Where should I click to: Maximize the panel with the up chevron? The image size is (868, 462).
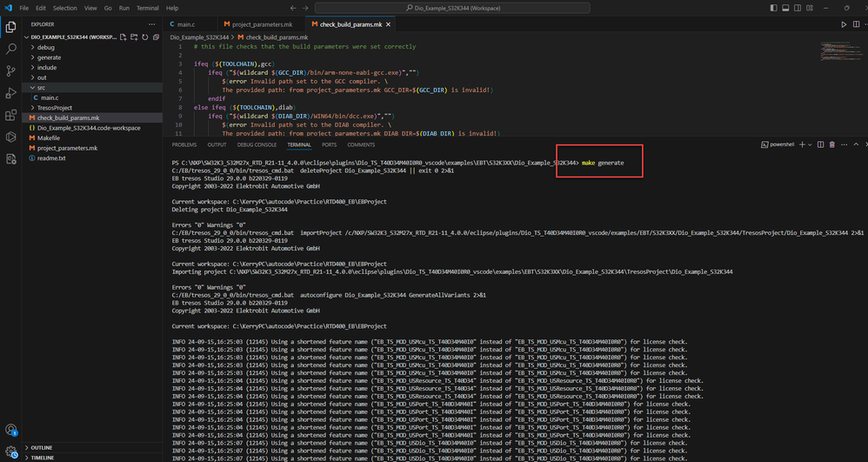(856, 144)
